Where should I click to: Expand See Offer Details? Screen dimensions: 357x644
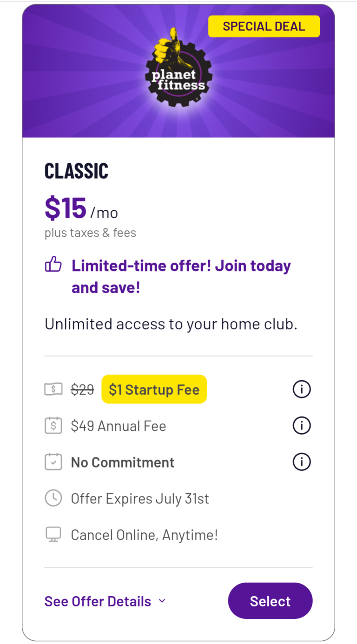(x=98, y=601)
